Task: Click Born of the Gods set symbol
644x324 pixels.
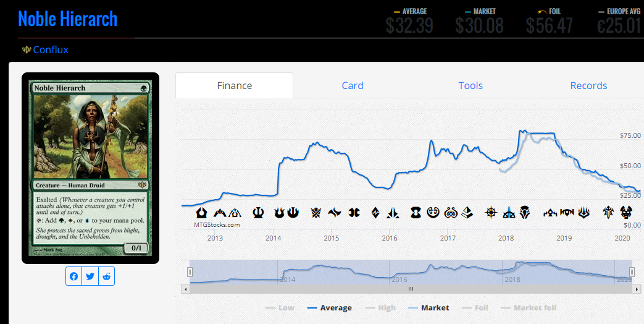Action: 279,213
